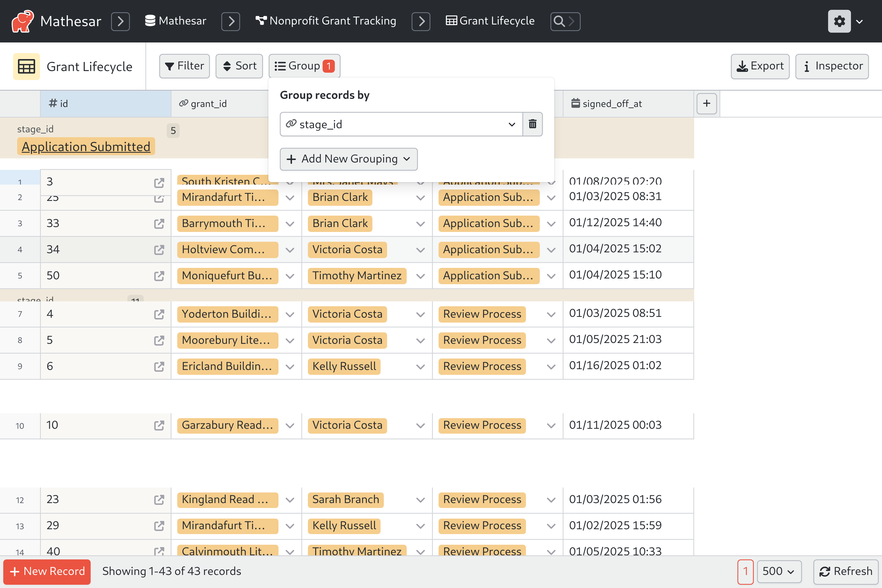Go to page 1 in pagination
Viewport: 882px width, 588px height.
coord(745,571)
